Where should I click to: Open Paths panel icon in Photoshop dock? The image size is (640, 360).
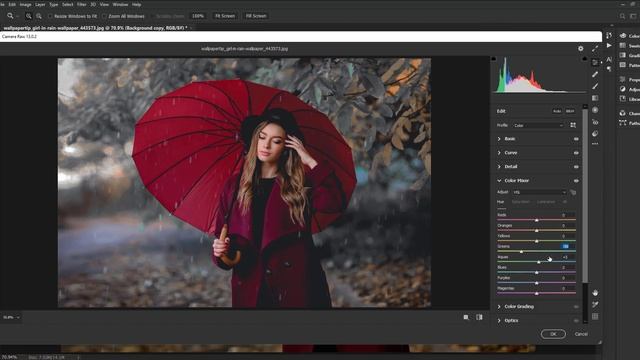[x=623, y=123]
